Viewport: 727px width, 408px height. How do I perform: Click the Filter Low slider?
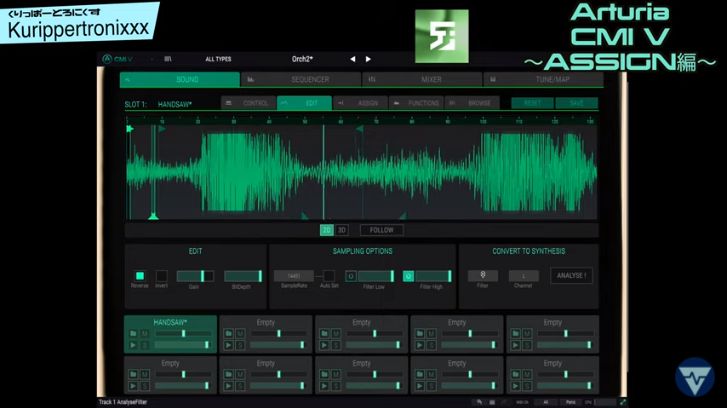pos(376,276)
